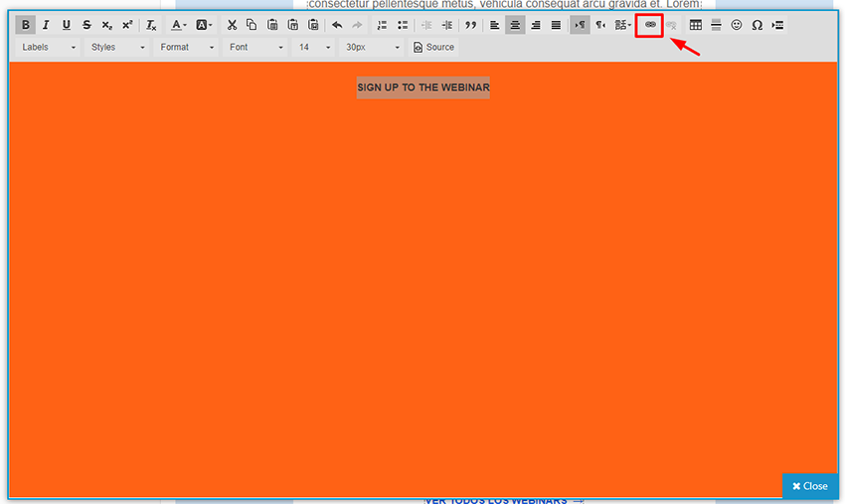The image size is (845, 504).
Task: Toggle italic formatting
Action: (46, 25)
